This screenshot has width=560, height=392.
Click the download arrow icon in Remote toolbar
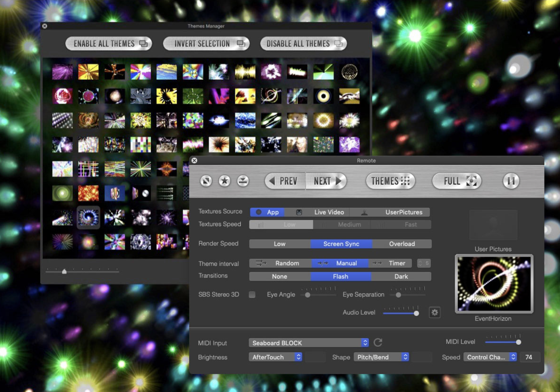(243, 181)
